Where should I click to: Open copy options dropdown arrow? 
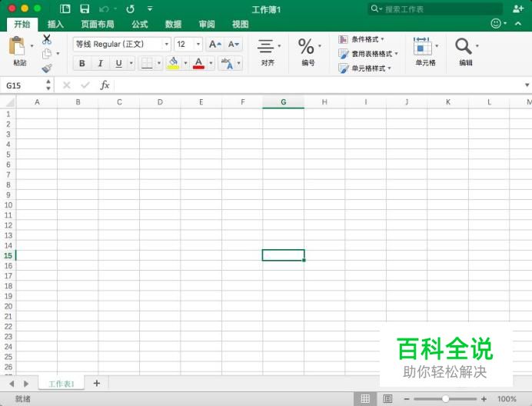pos(58,54)
